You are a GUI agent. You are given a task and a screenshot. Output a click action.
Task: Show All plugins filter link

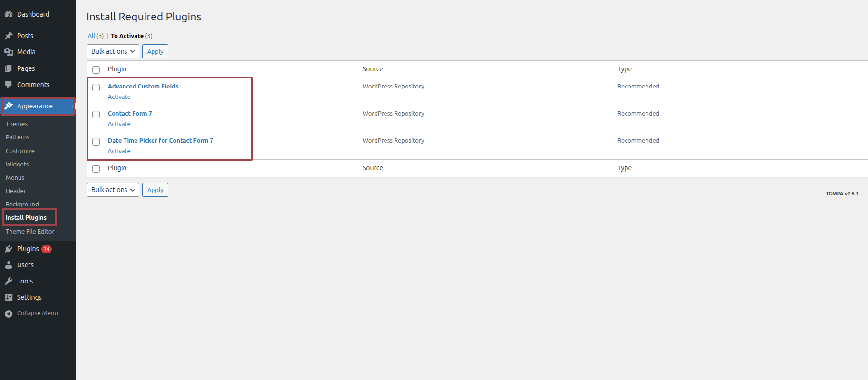pos(91,36)
